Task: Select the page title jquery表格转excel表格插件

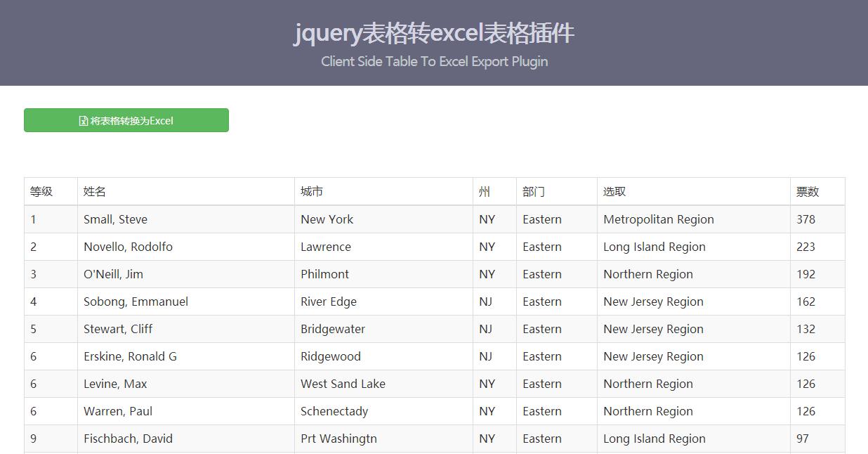Action: tap(434, 33)
